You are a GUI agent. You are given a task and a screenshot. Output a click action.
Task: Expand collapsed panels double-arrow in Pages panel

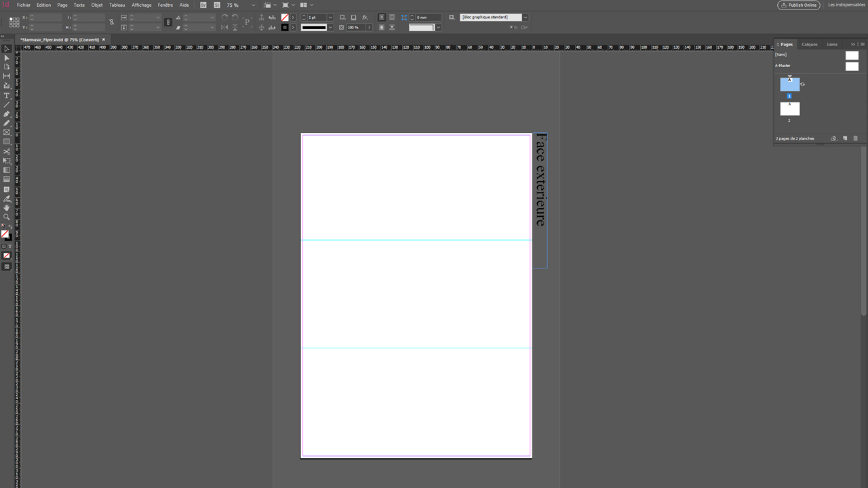click(853, 44)
